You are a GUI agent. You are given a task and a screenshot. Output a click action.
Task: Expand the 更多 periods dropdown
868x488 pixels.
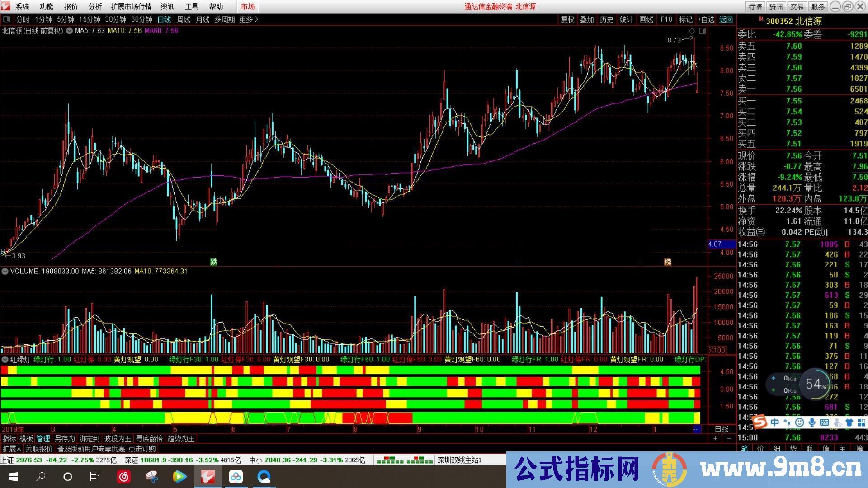[x=249, y=19]
